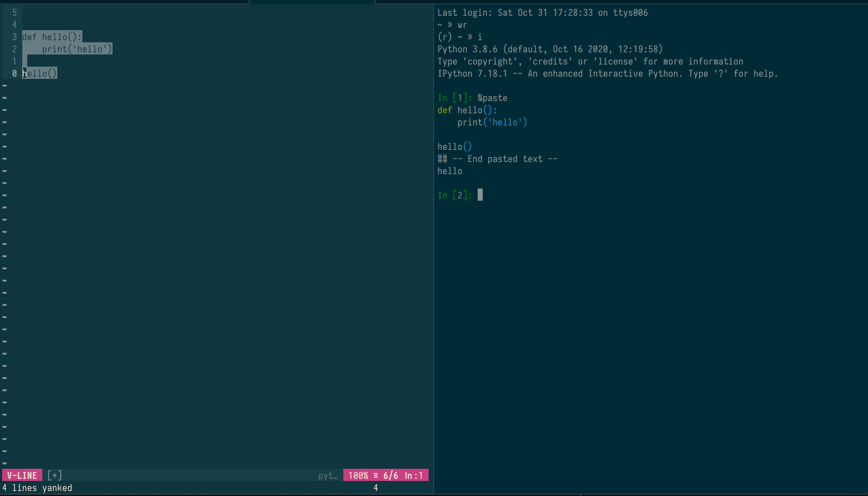Click the [+] modified buffer flag
Viewport: 868px width, 496px height.
(x=54, y=475)
